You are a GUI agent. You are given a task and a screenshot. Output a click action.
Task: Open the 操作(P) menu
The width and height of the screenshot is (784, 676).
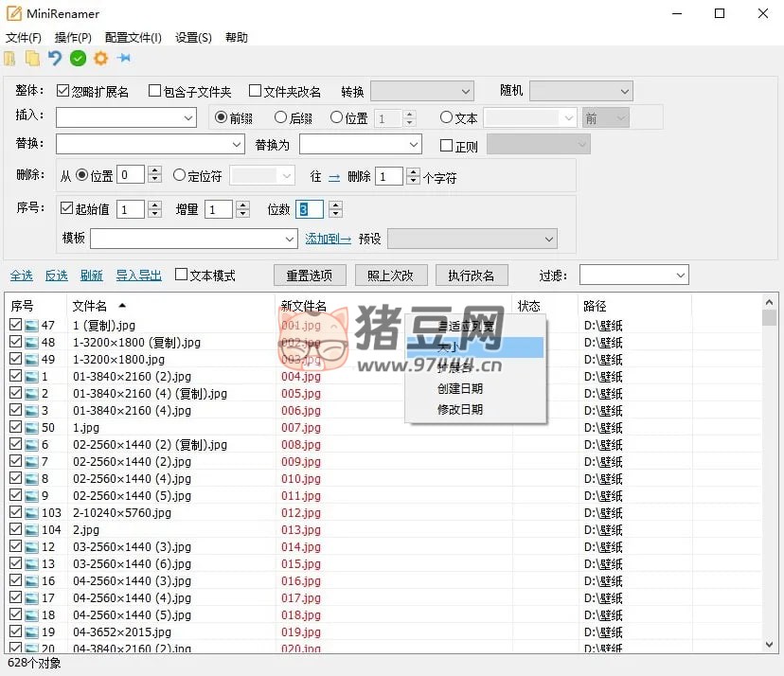pyautogui.click(x=73, y=38)
